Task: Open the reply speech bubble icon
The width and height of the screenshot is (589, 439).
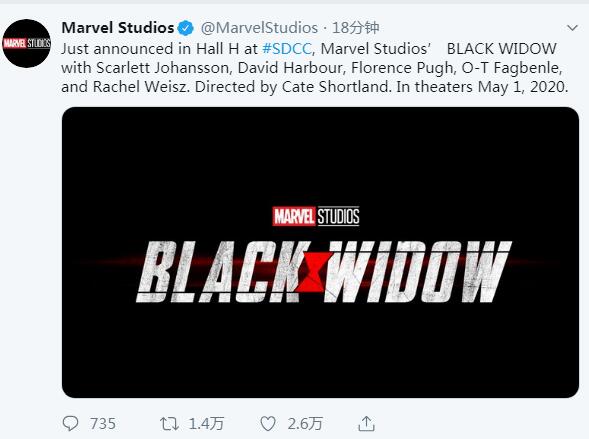Action: tap(70, 424)
